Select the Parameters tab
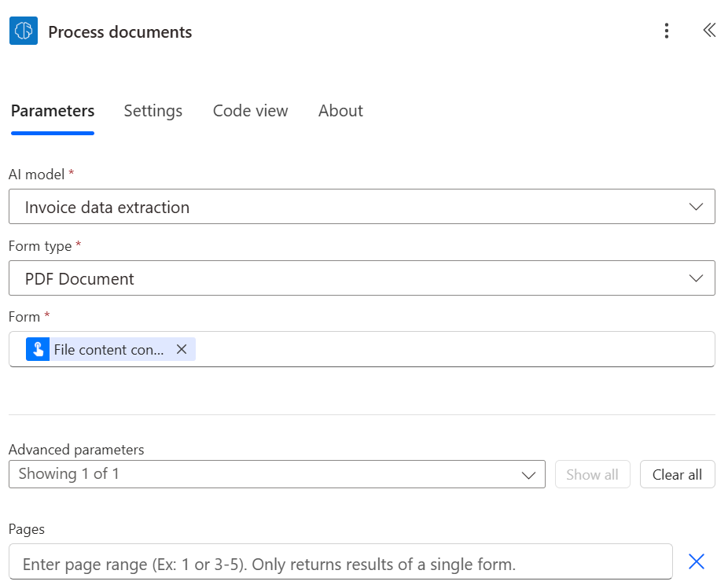The width and height of the screenshot is (728, 585). (52, 111)
